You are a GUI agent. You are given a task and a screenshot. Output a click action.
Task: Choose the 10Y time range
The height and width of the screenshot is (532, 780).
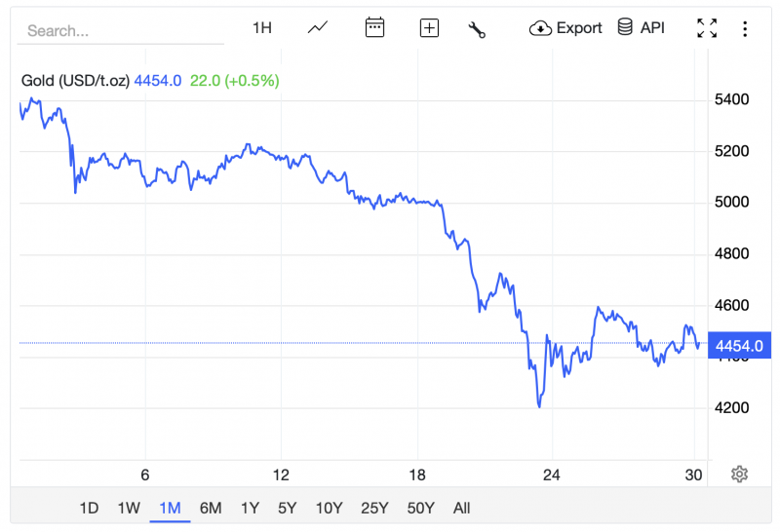tap(329, 508)
